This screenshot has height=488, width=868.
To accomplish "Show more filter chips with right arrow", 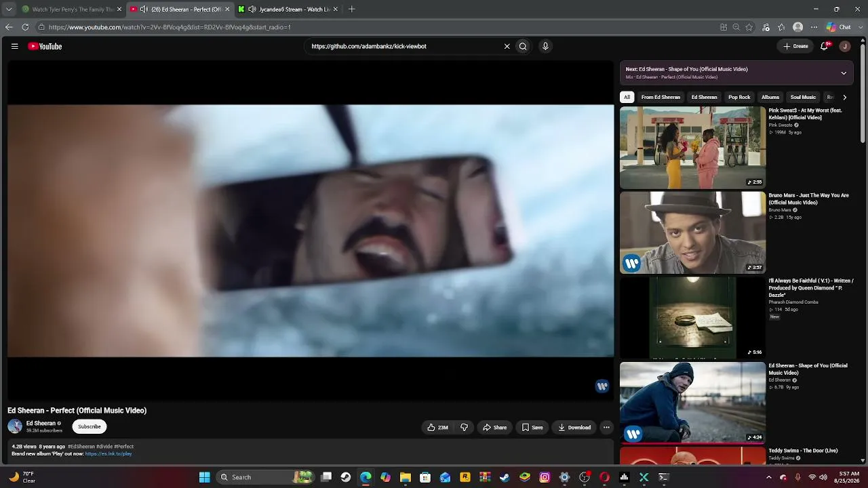I will (844, 97).
